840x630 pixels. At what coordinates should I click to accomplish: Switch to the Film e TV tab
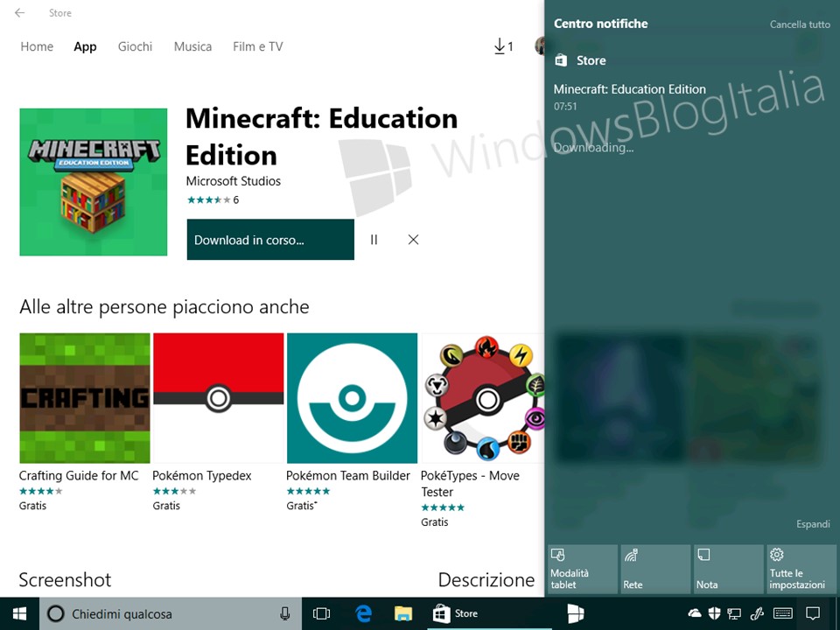click(257, 46)
